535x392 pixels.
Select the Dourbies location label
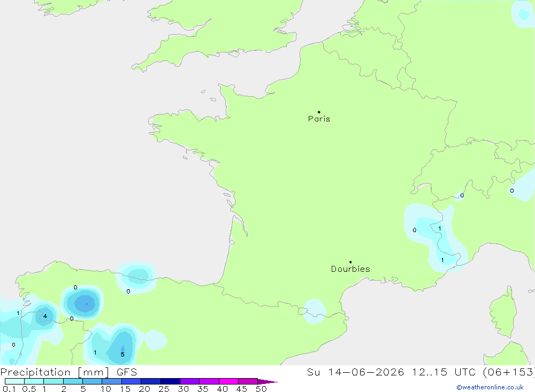350,269
